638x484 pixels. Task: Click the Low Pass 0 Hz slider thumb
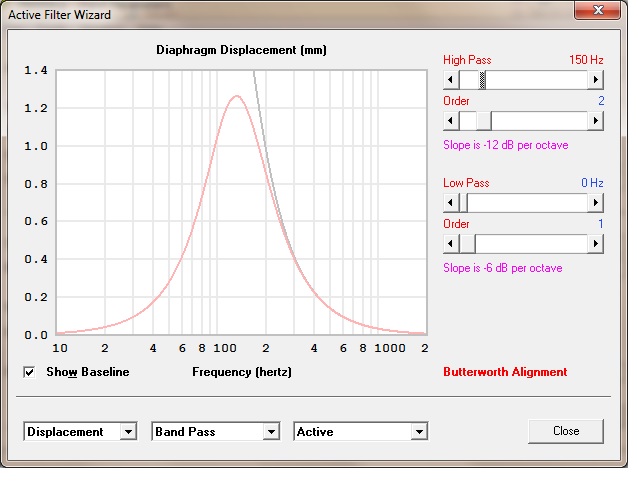463,203
